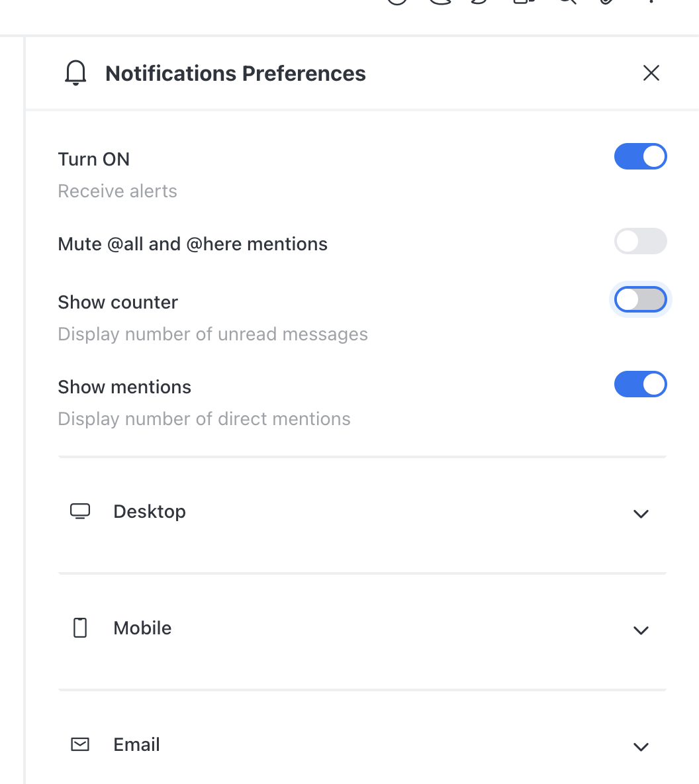Click the Email section label
Image resolution: width=699 pixels, height=784 pixels.
coord(136,744)
